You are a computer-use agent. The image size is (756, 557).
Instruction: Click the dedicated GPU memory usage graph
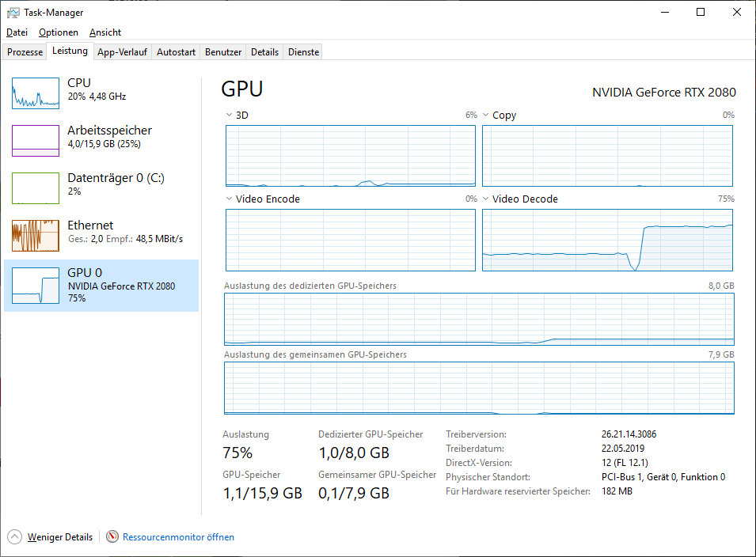(x=479, y=319)
